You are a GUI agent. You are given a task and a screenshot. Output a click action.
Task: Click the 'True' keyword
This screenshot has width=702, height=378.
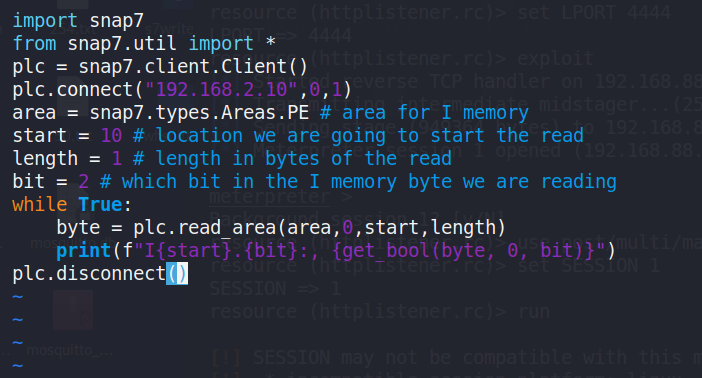coord(100,205)
